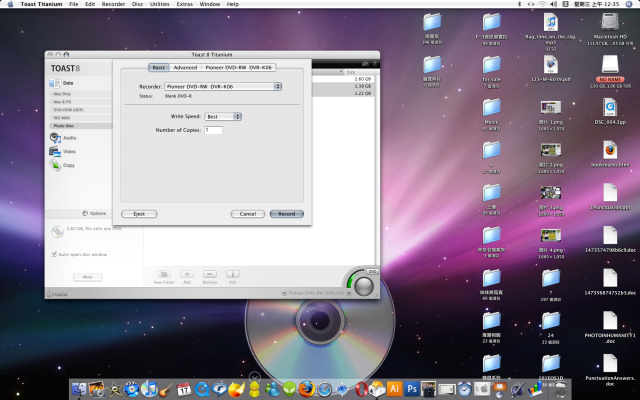Click the Number of Copies field
Screen dimensions: 640x400
[x=213, y=130]
